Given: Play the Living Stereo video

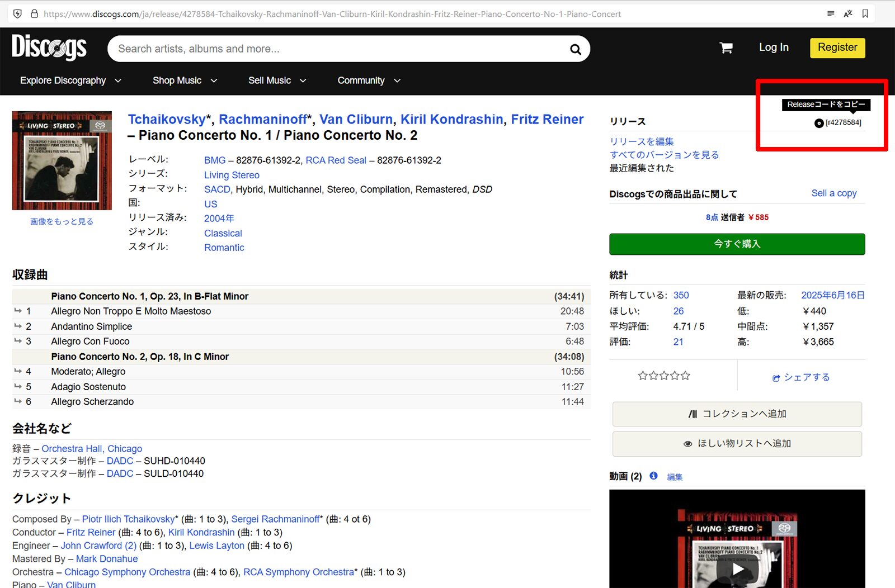Looking at the screenshot, I should (738, 569).
